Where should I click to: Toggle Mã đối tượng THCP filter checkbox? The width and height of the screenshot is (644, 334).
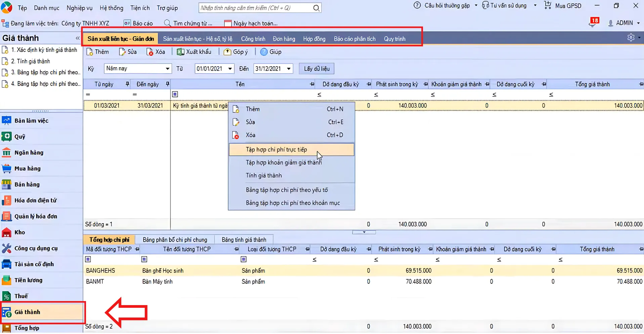click(88, 259)
